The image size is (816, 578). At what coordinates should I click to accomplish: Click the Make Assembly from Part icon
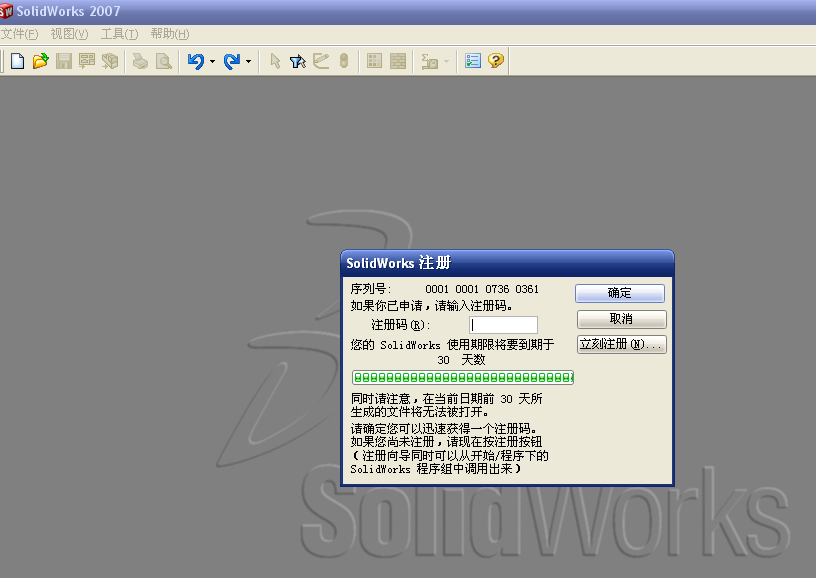110,61
